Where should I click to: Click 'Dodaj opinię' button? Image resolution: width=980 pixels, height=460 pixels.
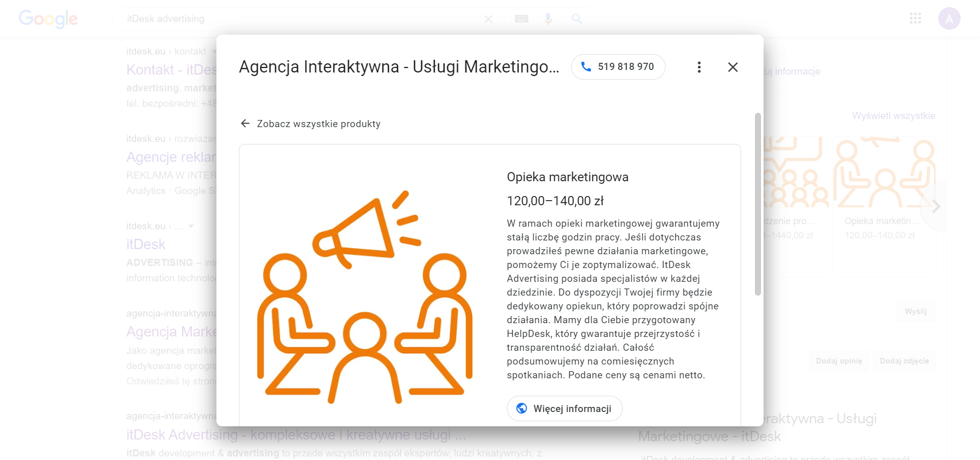839,361
